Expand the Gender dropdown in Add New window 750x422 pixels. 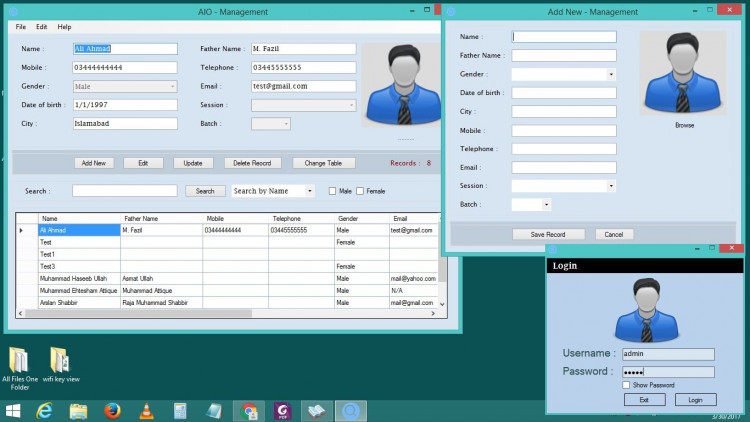611,74
